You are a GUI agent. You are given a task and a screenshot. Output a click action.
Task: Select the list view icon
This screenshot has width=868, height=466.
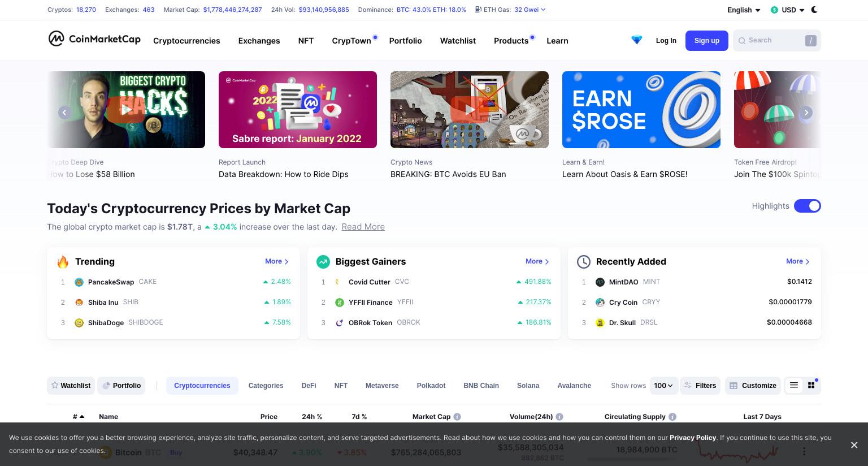click(794, 385)
